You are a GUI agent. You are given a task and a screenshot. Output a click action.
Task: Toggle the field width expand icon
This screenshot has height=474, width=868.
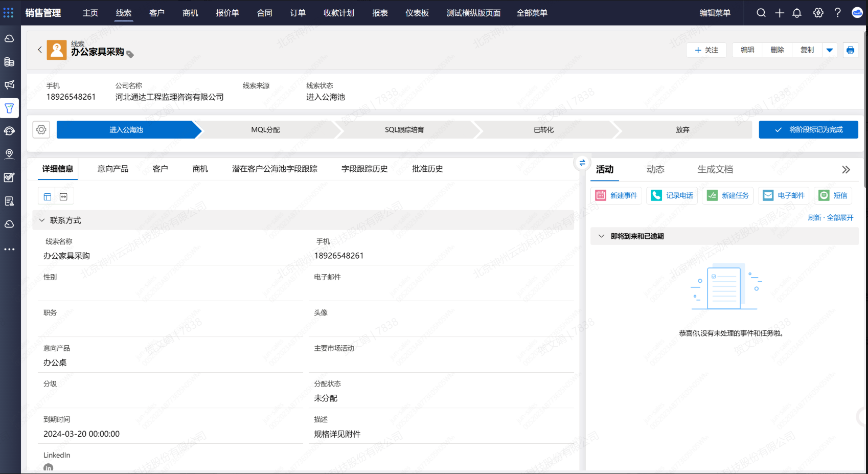click(64, 197)
